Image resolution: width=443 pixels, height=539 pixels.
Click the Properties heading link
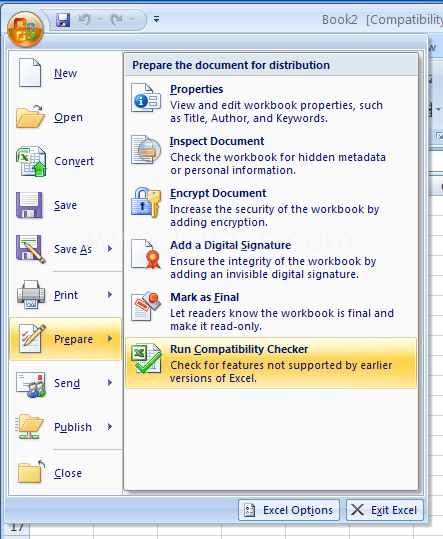pos(197,89)
